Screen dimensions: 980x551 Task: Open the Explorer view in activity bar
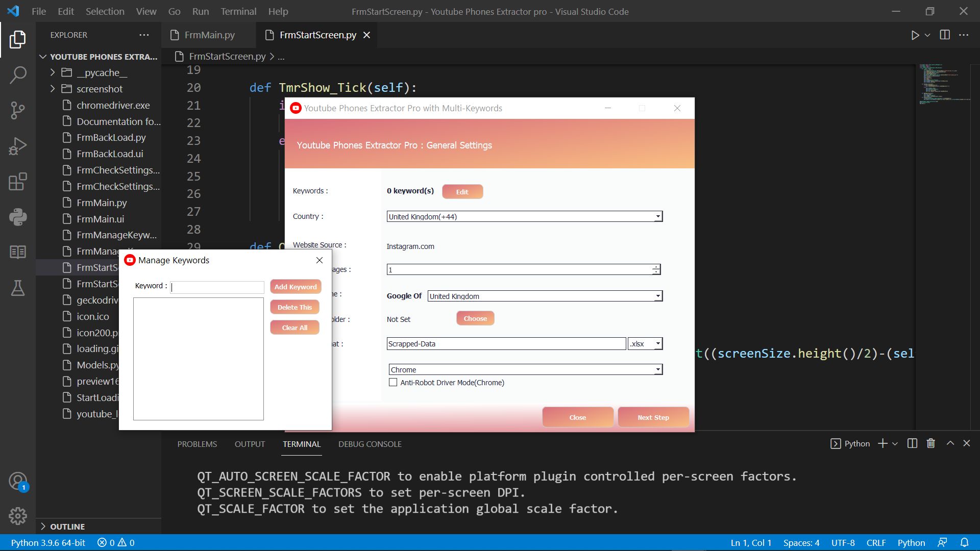point(17,39)
